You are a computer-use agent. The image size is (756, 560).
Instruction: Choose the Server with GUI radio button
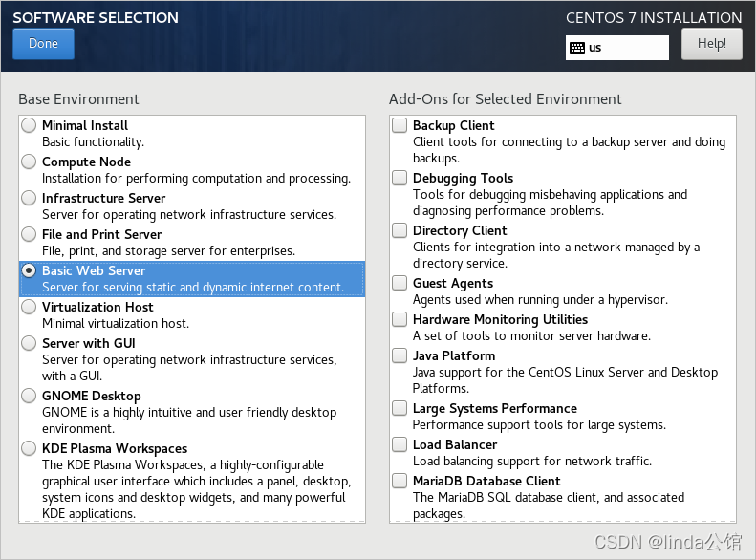click(29, 343)
